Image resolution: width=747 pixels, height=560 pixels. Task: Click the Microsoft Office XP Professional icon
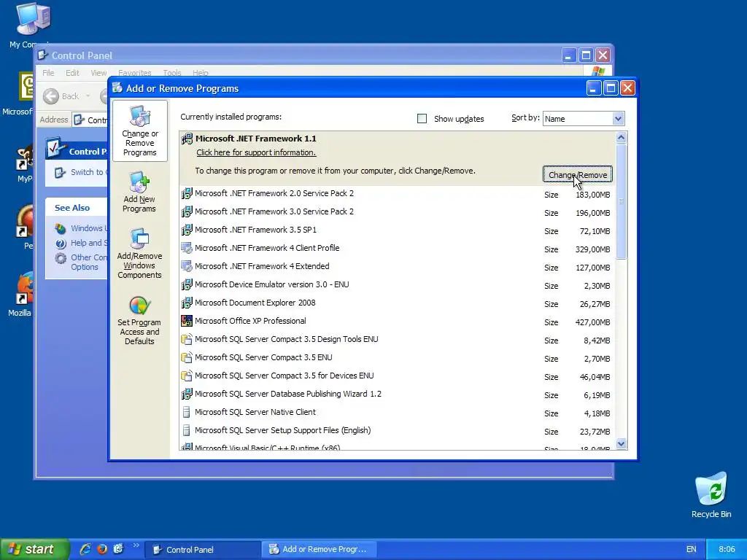(187, 321)
